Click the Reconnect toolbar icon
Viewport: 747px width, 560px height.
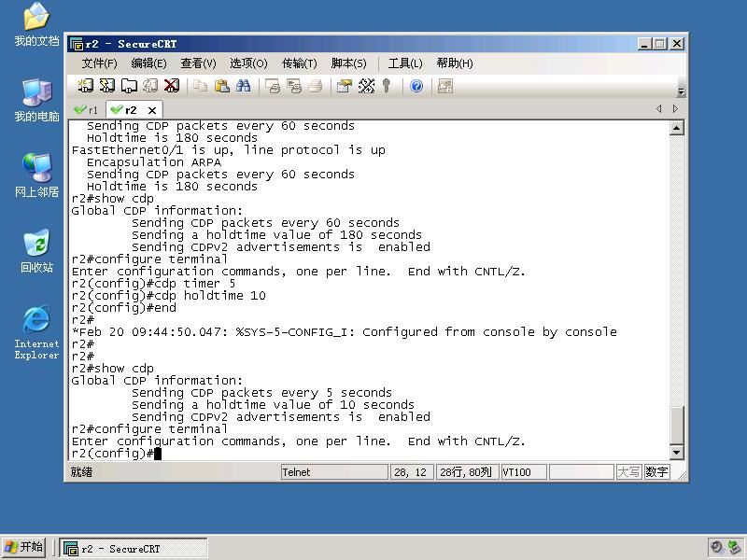[x=150, y=86]
